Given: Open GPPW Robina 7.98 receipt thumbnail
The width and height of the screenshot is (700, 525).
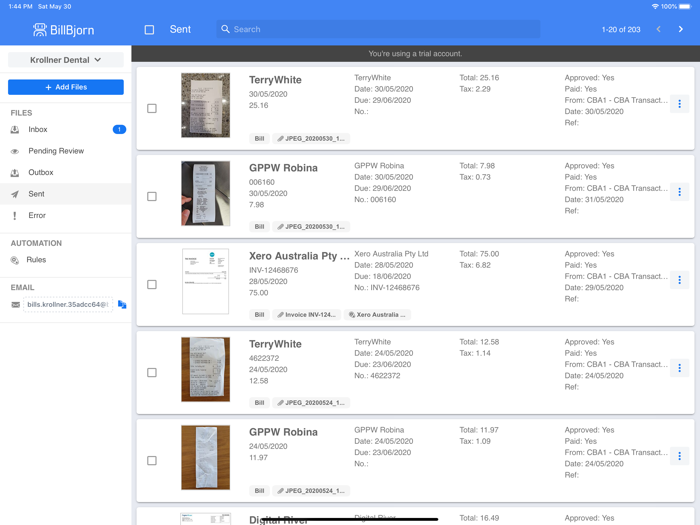Looking at the screenshot, I should (x=205, y=193).
